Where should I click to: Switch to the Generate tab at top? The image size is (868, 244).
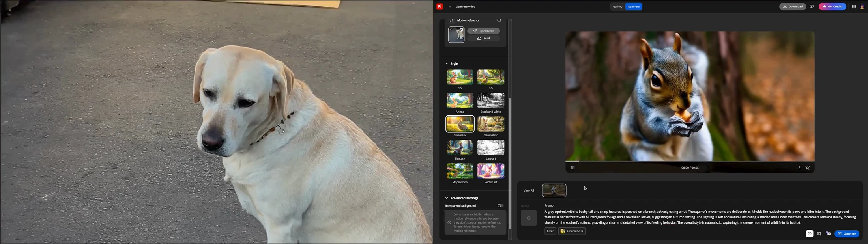coord(633,7)
